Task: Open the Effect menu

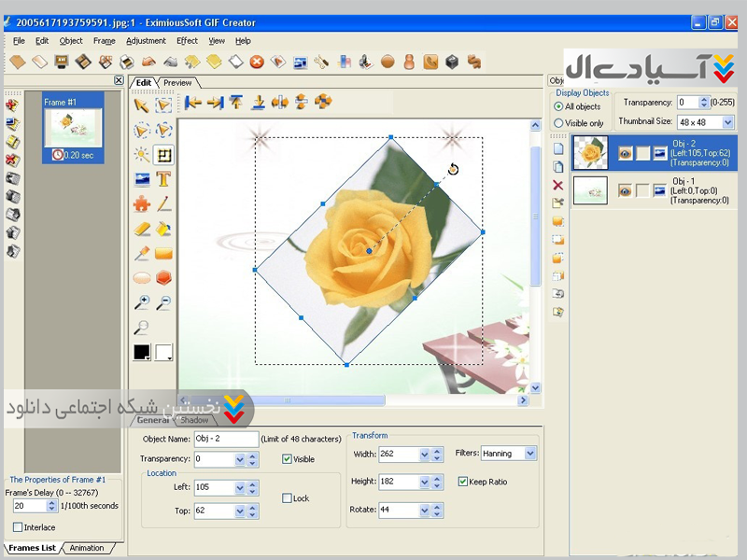Action: click(187, 41)
